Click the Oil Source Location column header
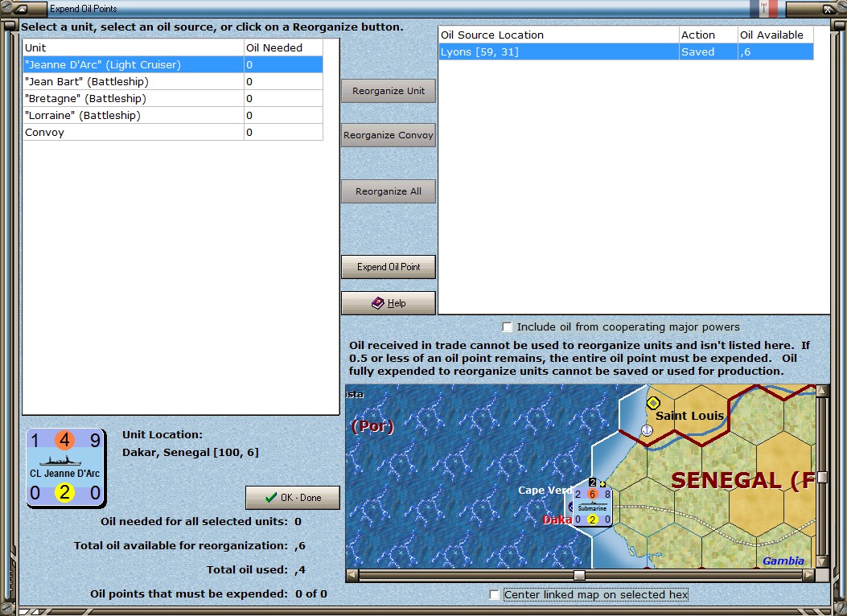 click(x=558, y=35)
